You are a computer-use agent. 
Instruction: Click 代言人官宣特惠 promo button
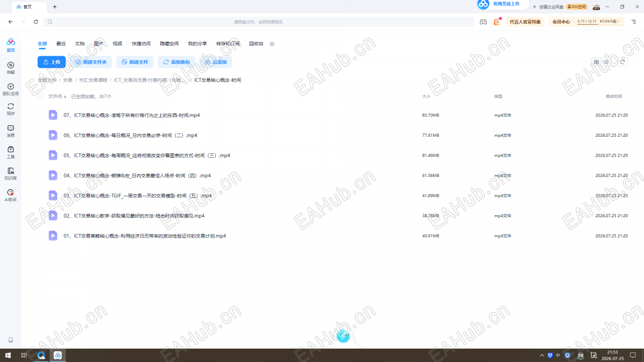[525, 22]
